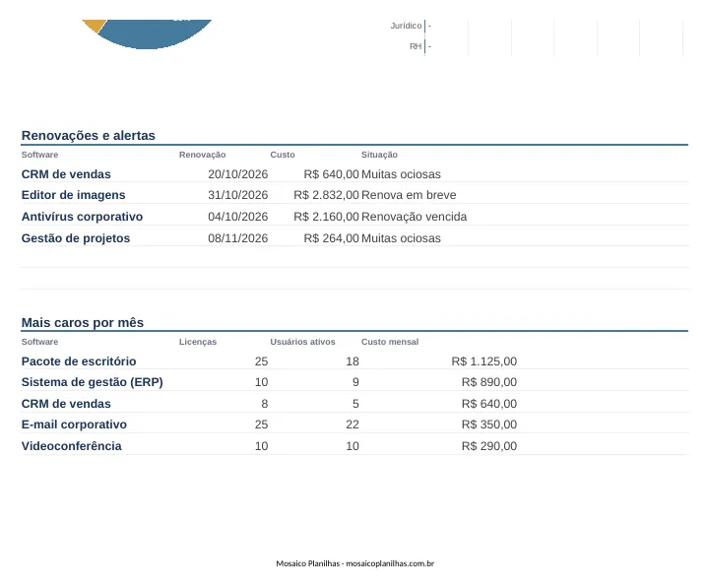The width and height of the screenshot is (708, 588).
Task: Click 'Muitas ociosas' in the Gestão de projetos row
Action: pos(401,238)
